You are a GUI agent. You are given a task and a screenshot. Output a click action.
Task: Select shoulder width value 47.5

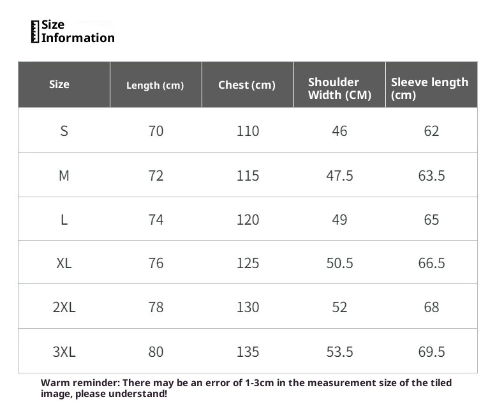[x=339, y=176]
